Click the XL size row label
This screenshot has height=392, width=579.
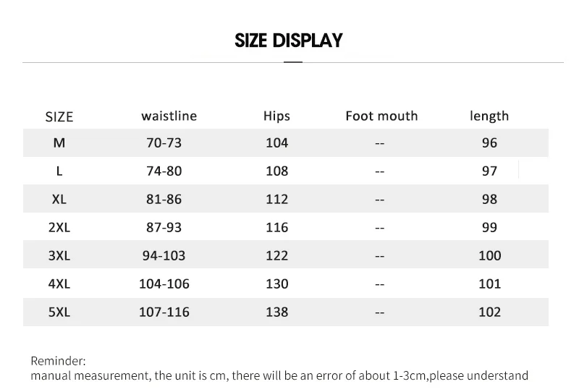(59, 200)
